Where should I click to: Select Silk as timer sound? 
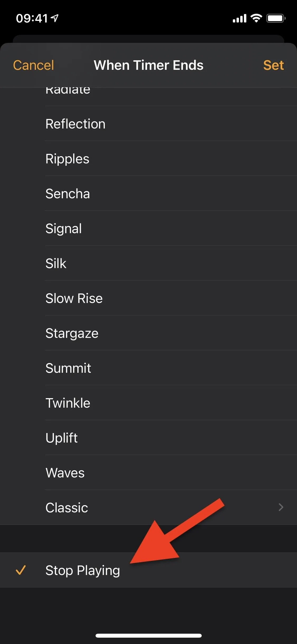(x=148, y=263)
